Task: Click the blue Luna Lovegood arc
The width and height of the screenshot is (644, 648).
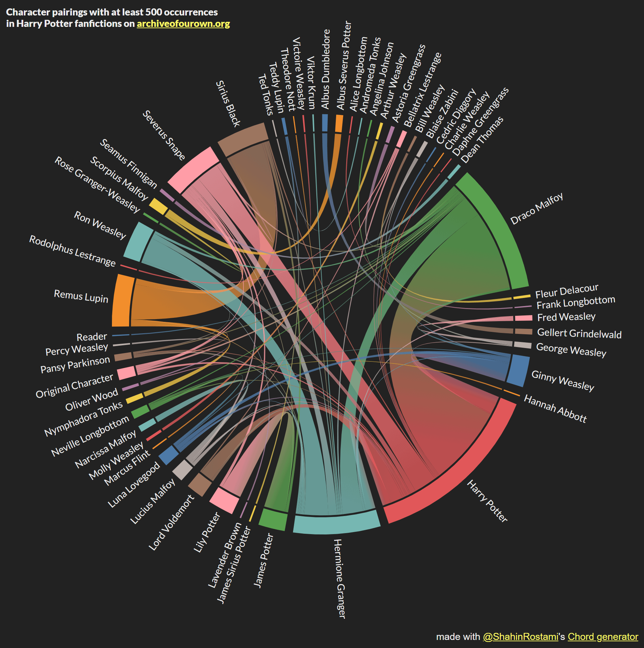Action: 169,455
